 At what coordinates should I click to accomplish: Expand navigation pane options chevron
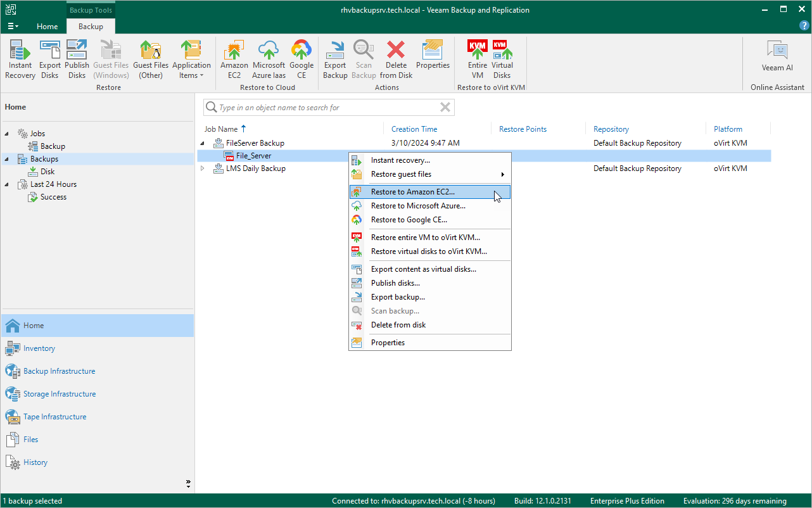(x=188, y=483)
